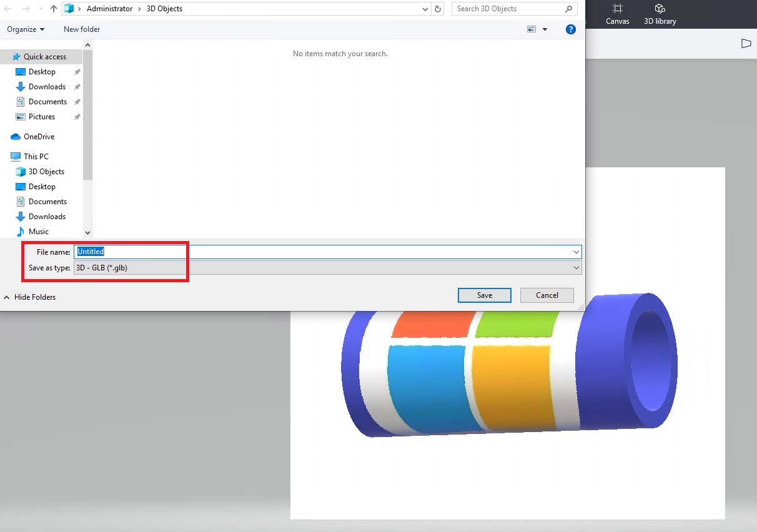The image size is (757, 532).
Task: Create a New folder
Action: click(x=82, y=29)
